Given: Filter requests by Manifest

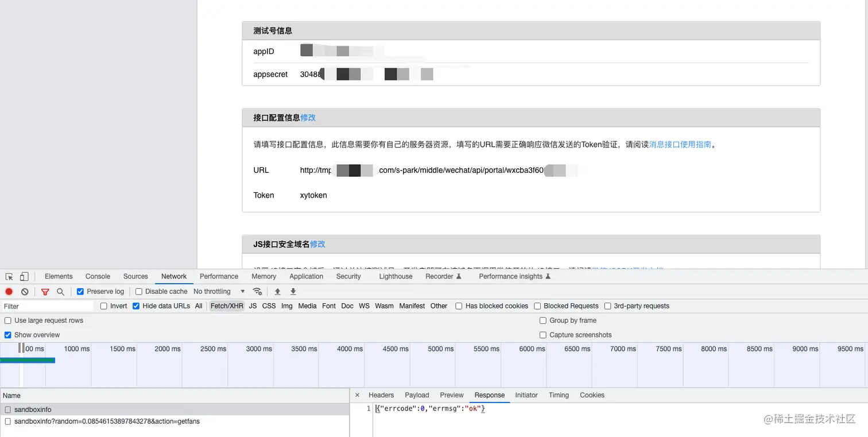Looking at the screenshot, I should pyautogui.click(x=412, y=306).
